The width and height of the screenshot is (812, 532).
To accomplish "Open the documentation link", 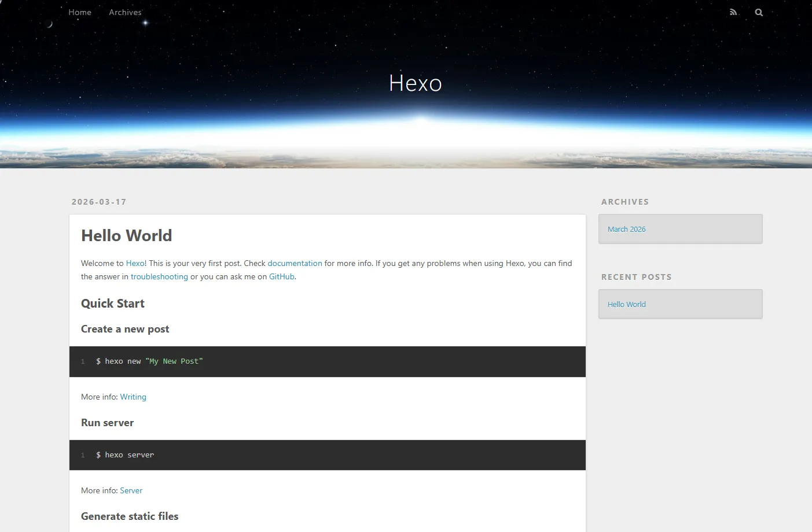I will (295, 263).
